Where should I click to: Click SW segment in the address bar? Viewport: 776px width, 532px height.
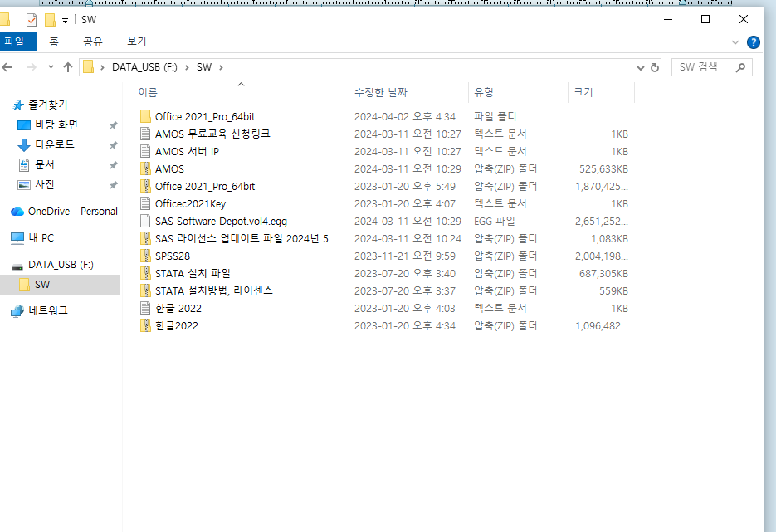(204, 67)
